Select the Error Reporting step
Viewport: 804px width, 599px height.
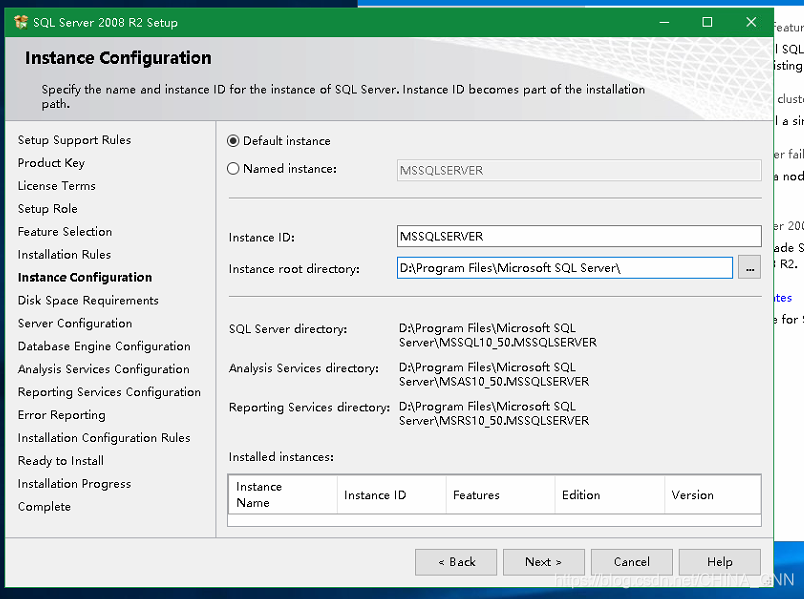62,415
